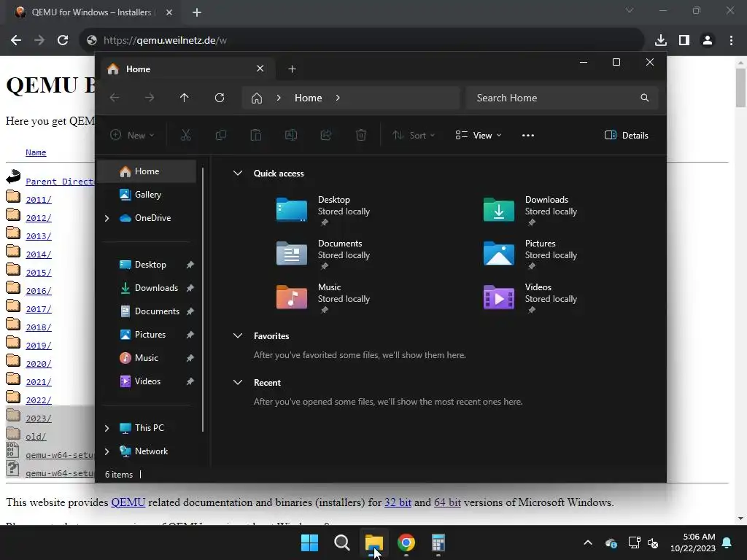Viewport: 747px width, 560px height.
Task: Click the Copy toolbar icon in File Explorer
Action: point(220,135)
